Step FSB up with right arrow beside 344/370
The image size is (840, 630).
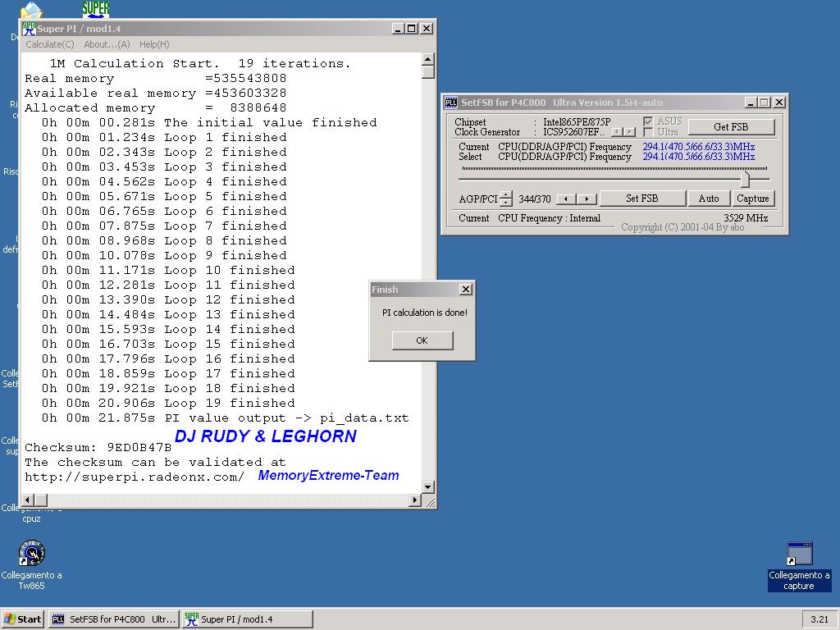(x=587, y=199)
